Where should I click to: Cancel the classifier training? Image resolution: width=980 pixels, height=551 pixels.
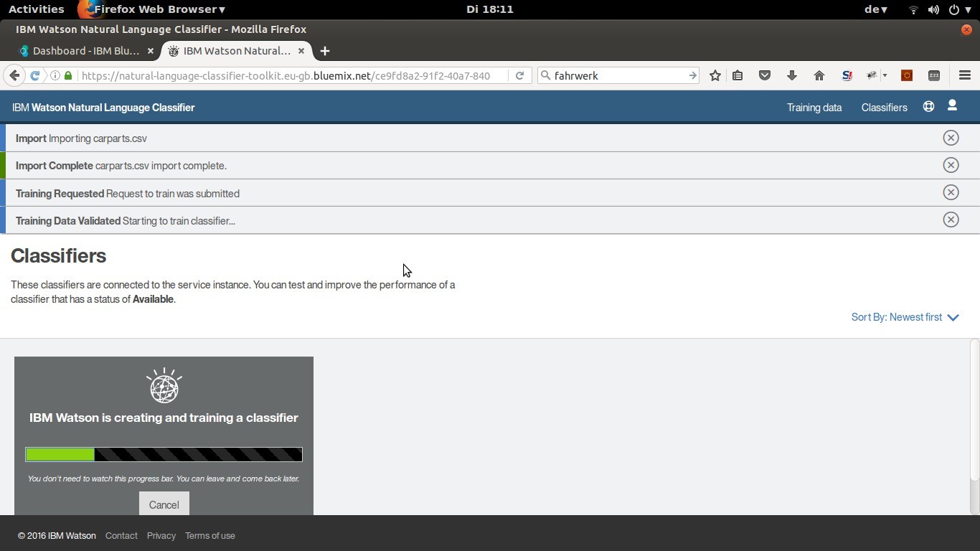164,504
